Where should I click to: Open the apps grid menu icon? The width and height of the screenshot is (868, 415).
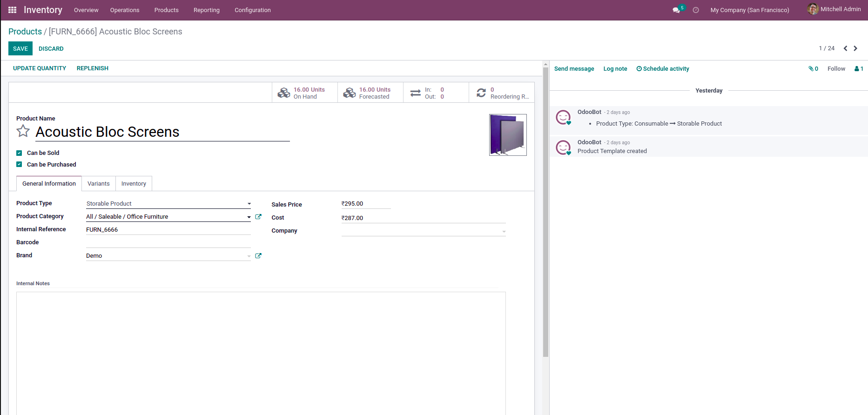(x=13, y=10)
